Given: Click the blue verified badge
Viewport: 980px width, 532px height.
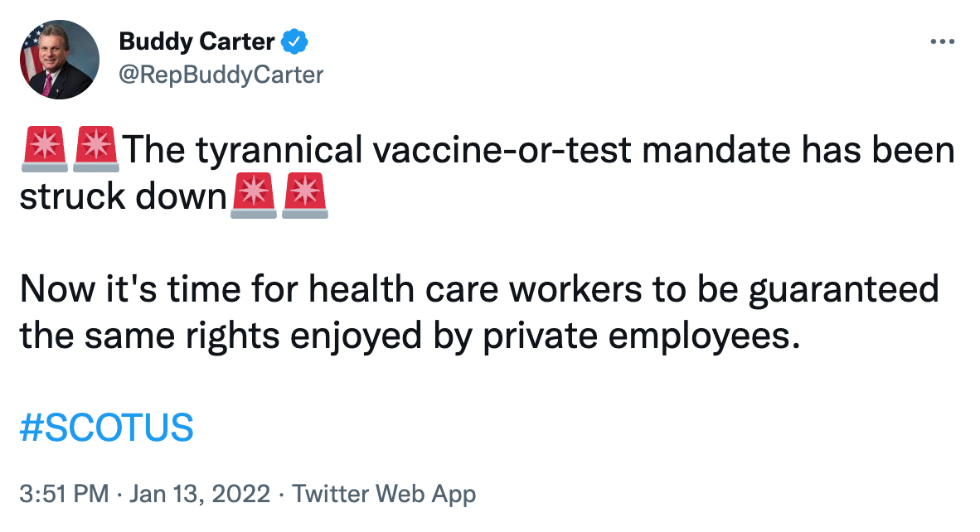Looking at the screenshot, I should 295,39.
